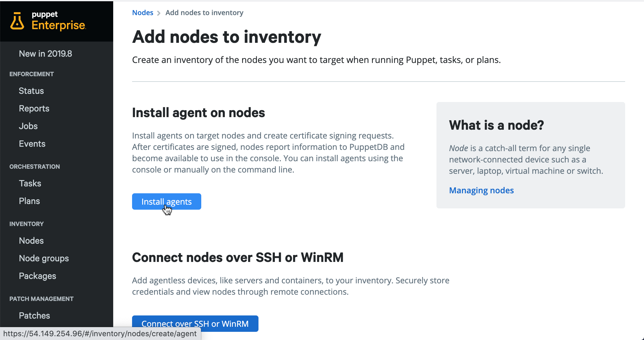644x340 pixels.
Task: Open Events in sidebar navigation
Action: (x=32, y=144)
